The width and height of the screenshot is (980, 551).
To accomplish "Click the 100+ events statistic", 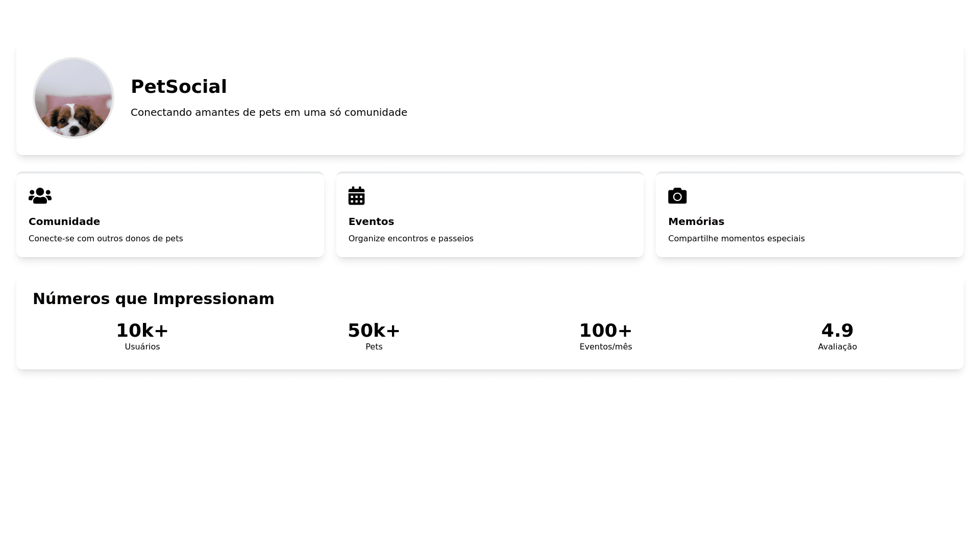I will tap(606, 331).
